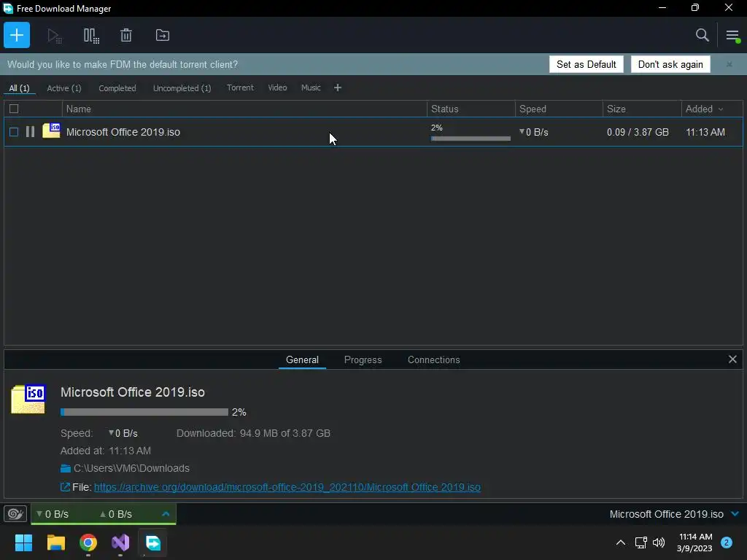747x560 pixels.
Task: Open Visual Studio from taskbar
Action: pos(120,542)
